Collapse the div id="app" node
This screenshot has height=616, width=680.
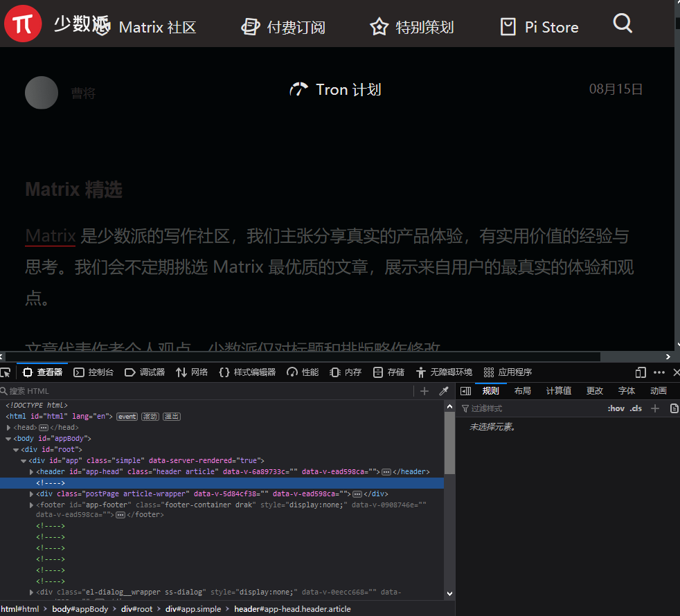tap(24, 461)
